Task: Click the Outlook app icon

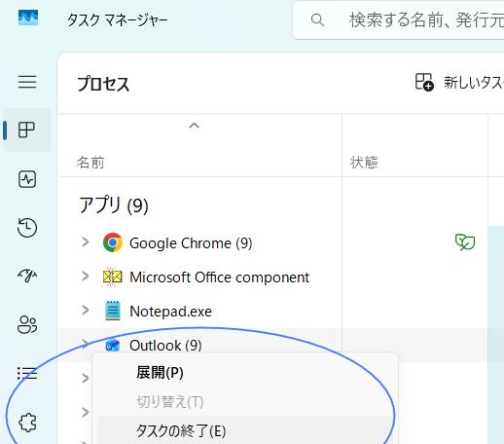Action: point(113,345)
